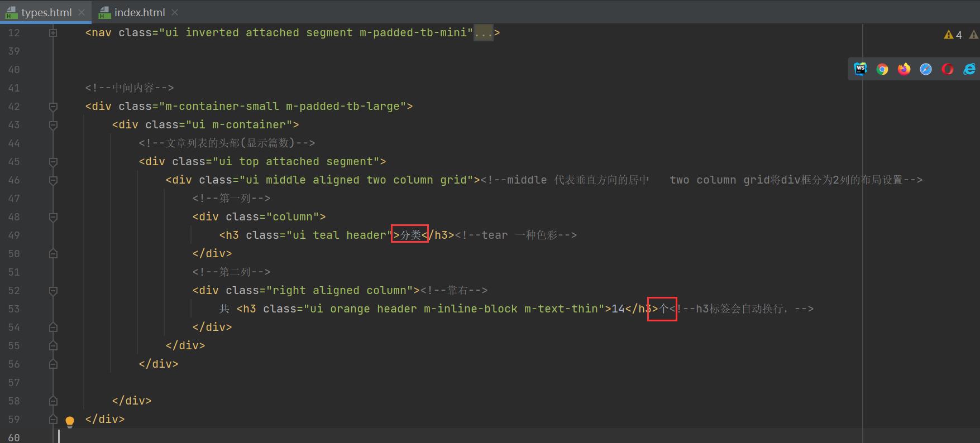Click the yellow lightbulb quick-fix icon
This screenshot has height=443, width=980.
pyautogui.click(x=70, y=422)
